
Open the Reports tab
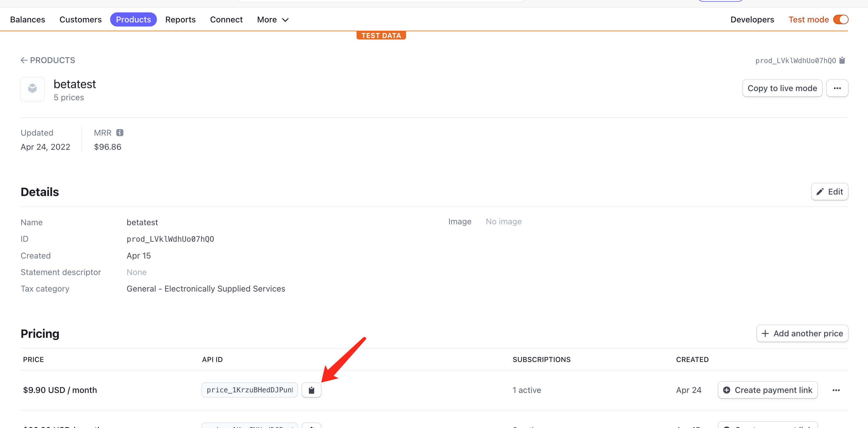(x=180, y=19)
